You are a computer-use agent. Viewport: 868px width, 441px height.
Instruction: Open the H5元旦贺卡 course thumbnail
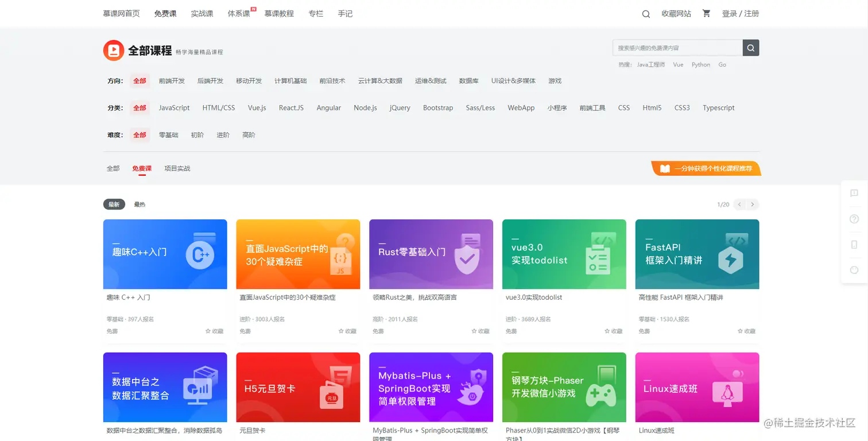click(299, 387)
